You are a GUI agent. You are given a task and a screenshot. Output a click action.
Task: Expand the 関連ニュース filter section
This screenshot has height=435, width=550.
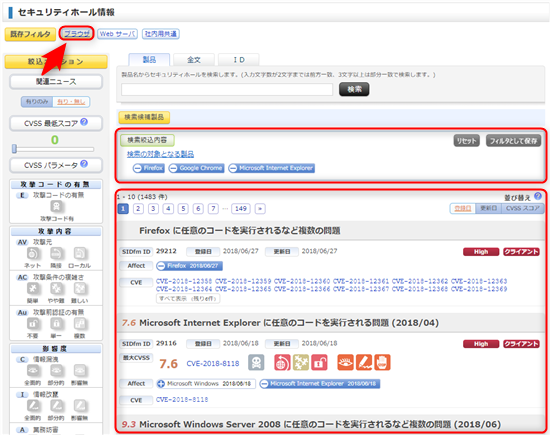point(56,82)
